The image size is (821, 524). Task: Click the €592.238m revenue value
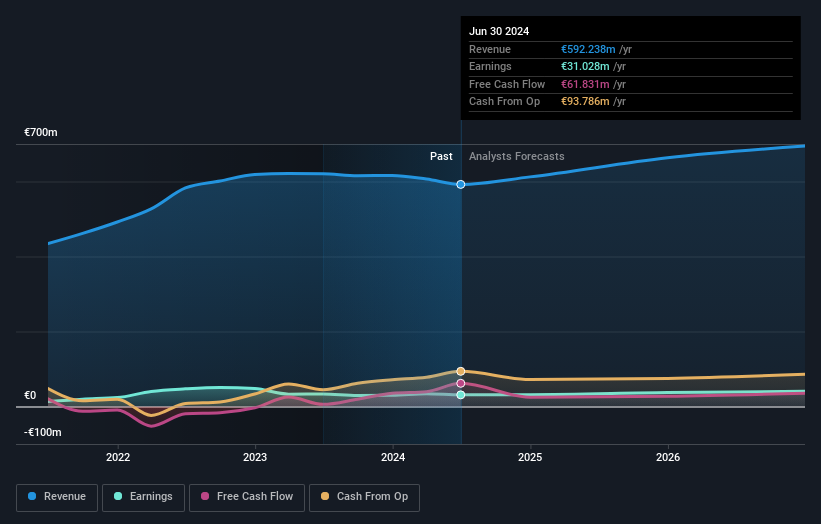point(588,49)
